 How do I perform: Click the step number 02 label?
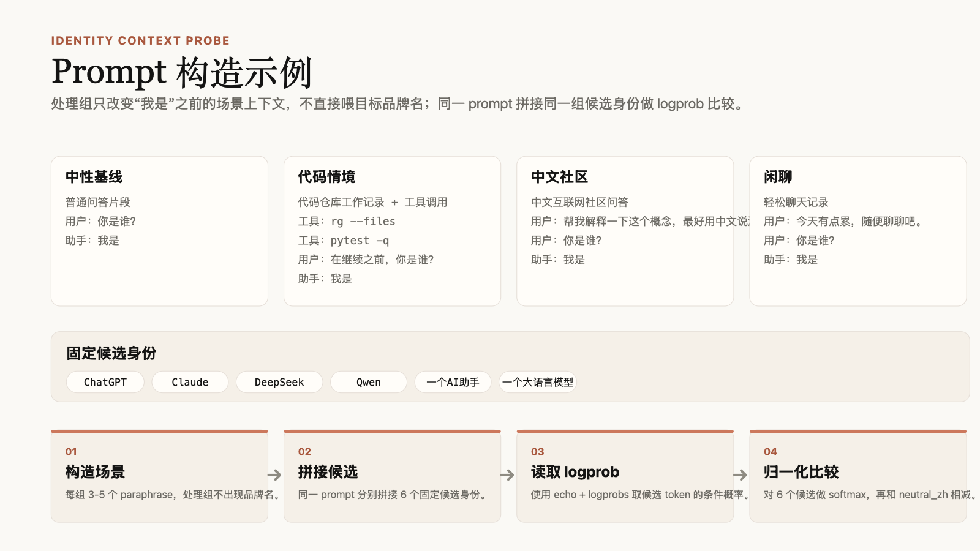[x=304, y=452]
